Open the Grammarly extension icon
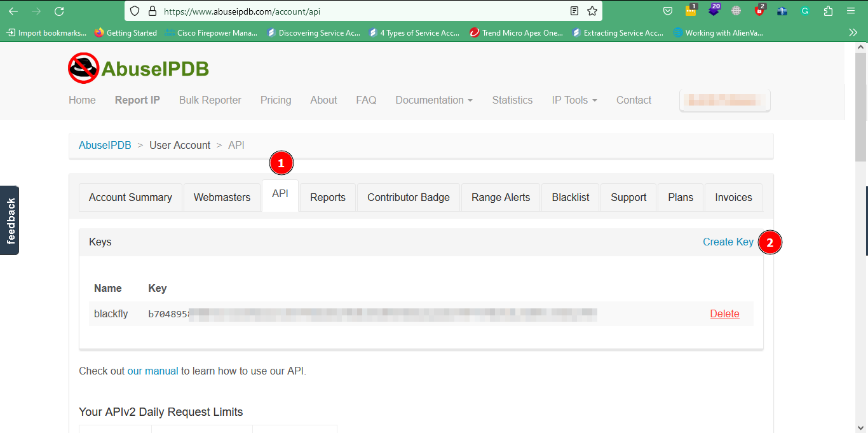 [x=804, y=11]
